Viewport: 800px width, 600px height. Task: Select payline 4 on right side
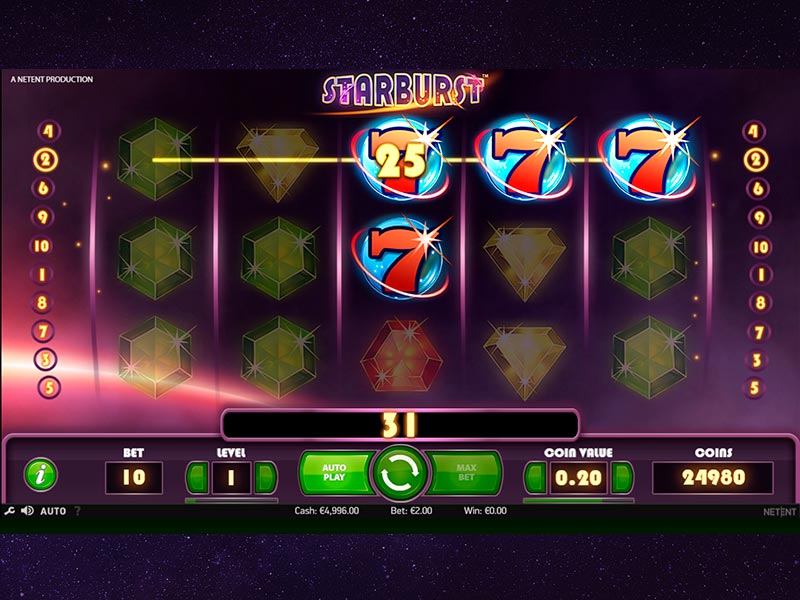[x=754, y=132]
